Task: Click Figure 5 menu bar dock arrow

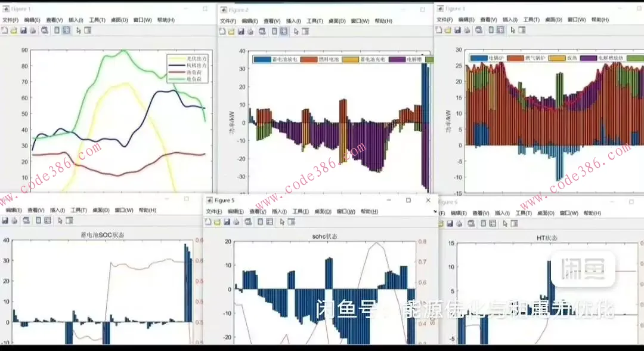Action: [x=435, y=212]
